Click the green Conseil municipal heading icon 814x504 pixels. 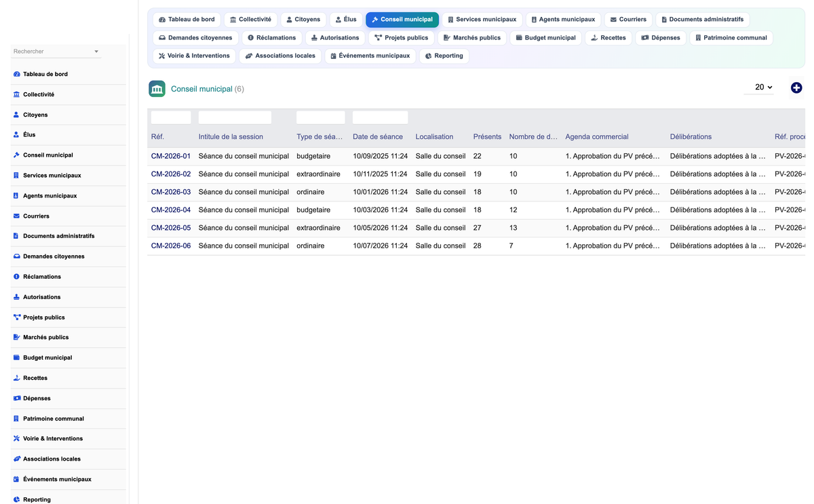coord(157,89)
